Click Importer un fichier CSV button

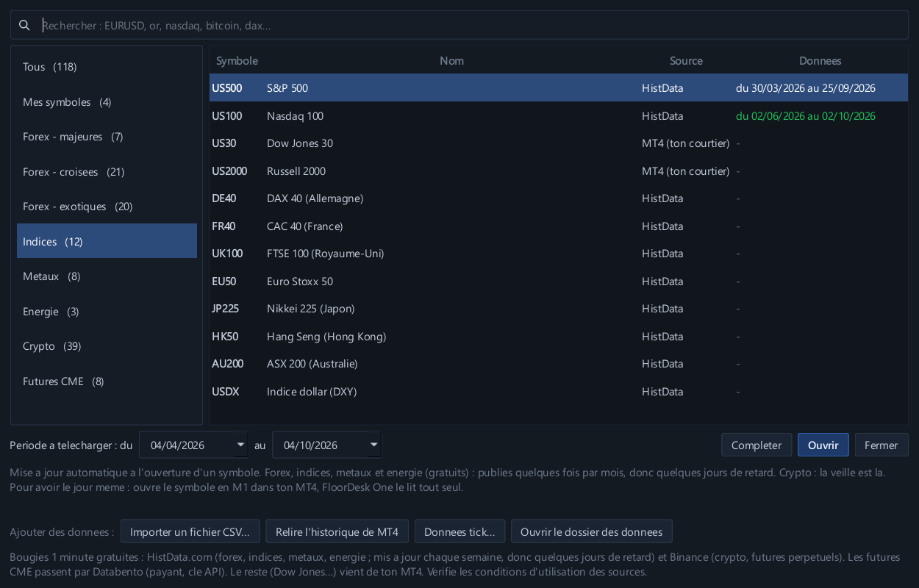(190, 531)
